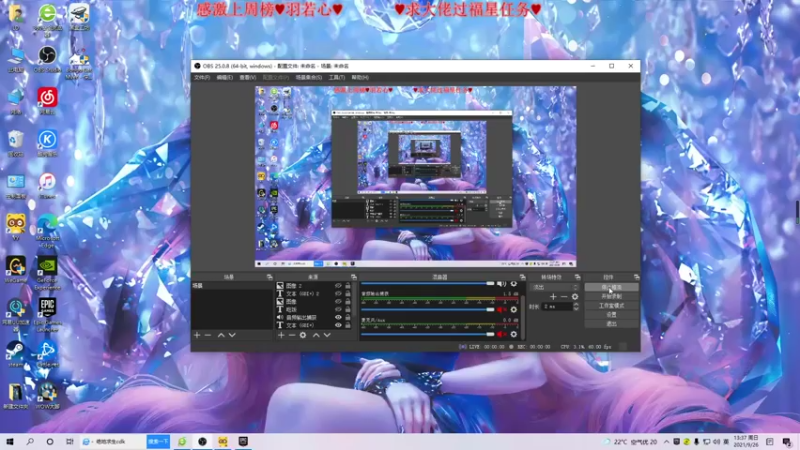Open the 场景集合(S) menu in OBS
The height and width of the screenshot is (450, 800).
click(x=309, y=78)
